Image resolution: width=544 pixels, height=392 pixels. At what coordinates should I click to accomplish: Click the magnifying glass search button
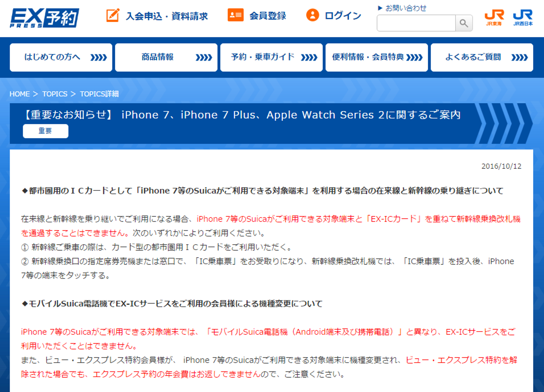pos(464,23)
